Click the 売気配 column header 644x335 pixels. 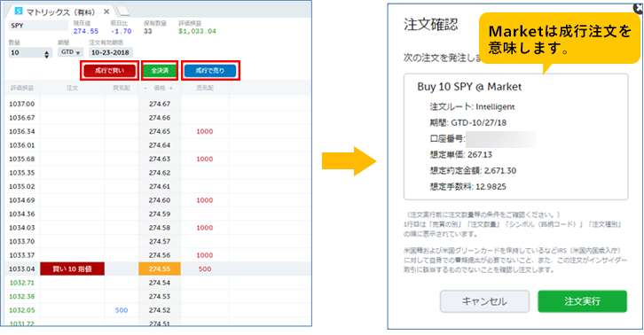pyautogui.click(x=205, y=89)
